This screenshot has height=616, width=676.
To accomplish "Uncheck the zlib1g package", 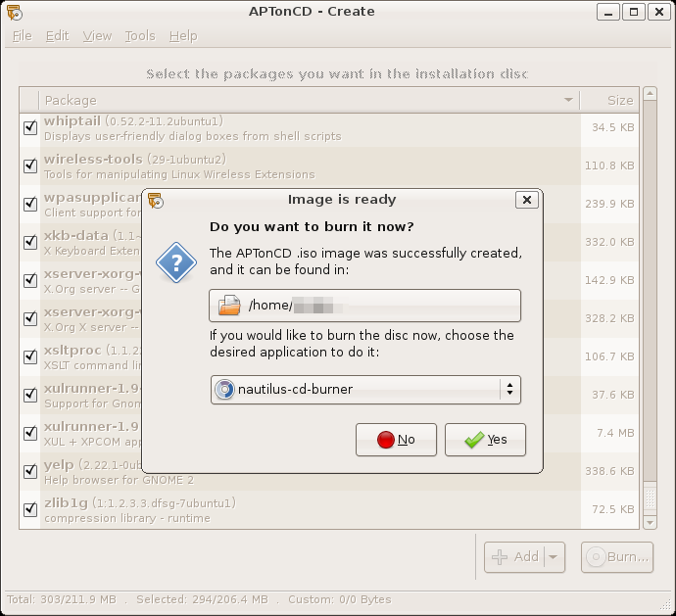I will pos(30,509).
